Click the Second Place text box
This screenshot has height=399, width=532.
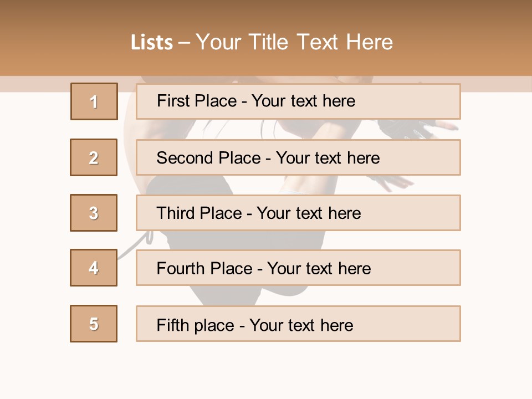click(x=298, y=157)
